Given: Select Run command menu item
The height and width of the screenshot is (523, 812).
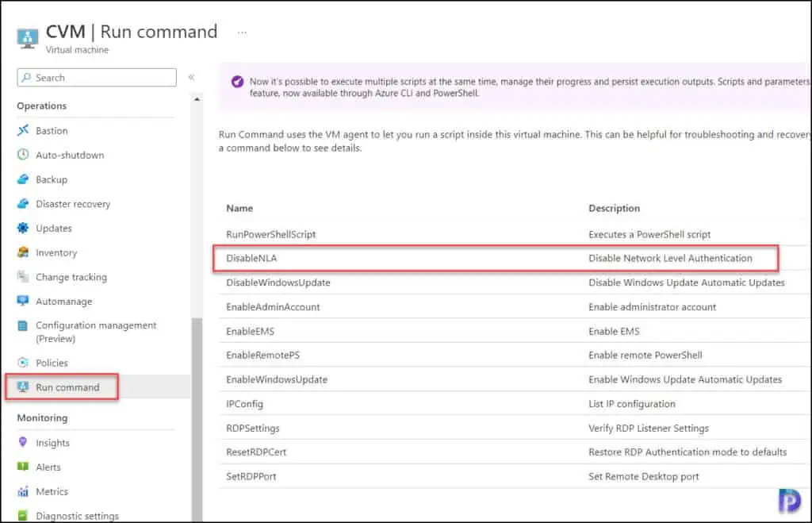Looking at the screenshot, I should coord(67,387).
